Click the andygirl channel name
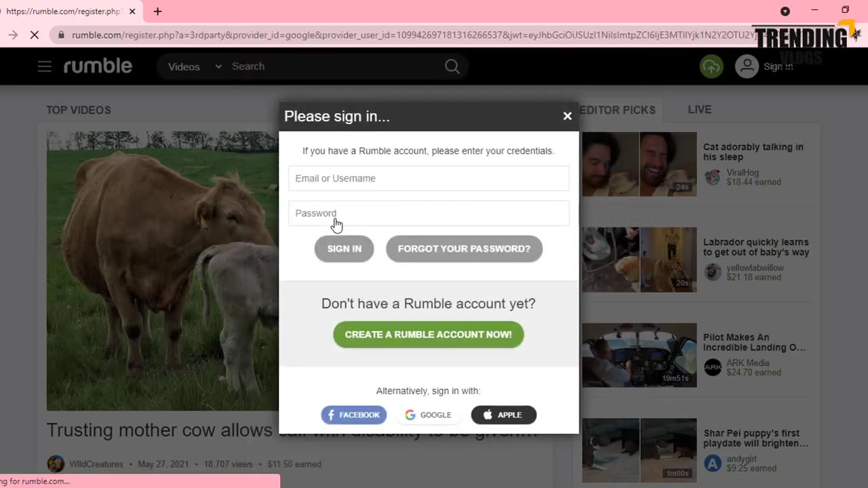The image size is (868, 488). pos(741,458)
